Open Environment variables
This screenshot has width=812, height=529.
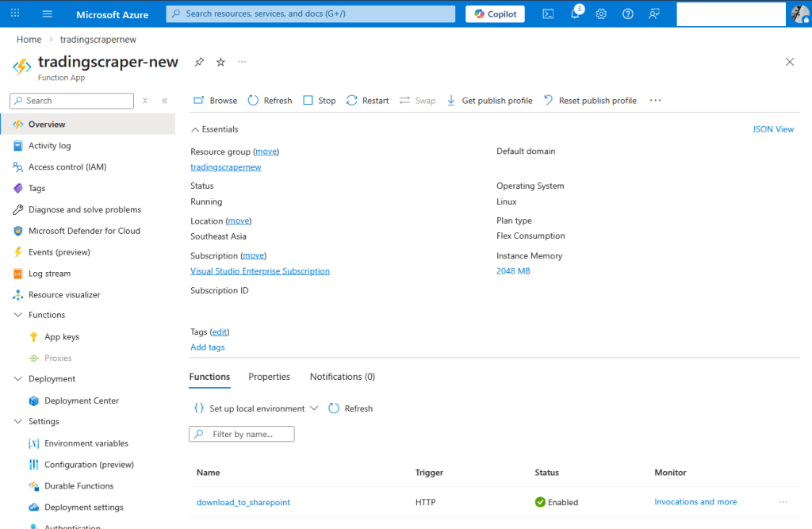[x=87, y=443]
